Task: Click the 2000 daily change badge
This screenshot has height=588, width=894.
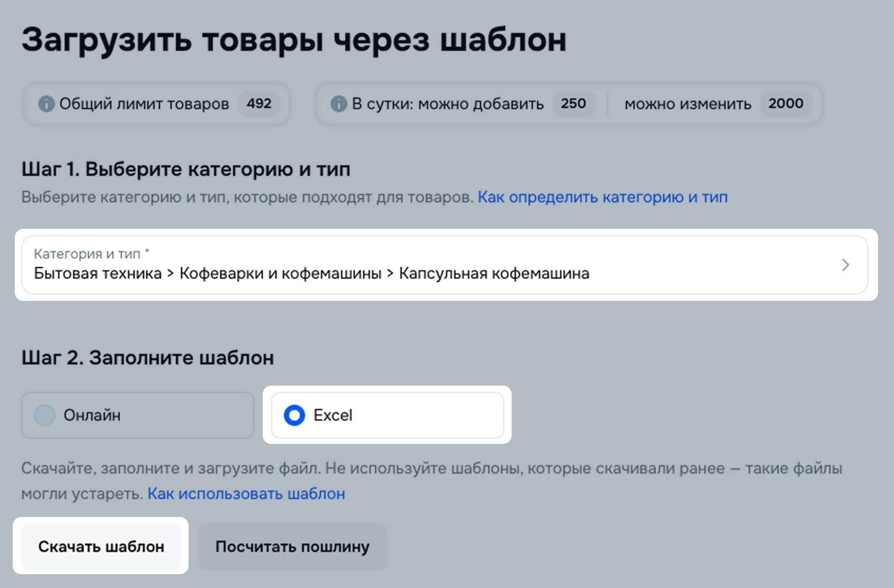Action: pyautogui.click(x=786, y=103)
